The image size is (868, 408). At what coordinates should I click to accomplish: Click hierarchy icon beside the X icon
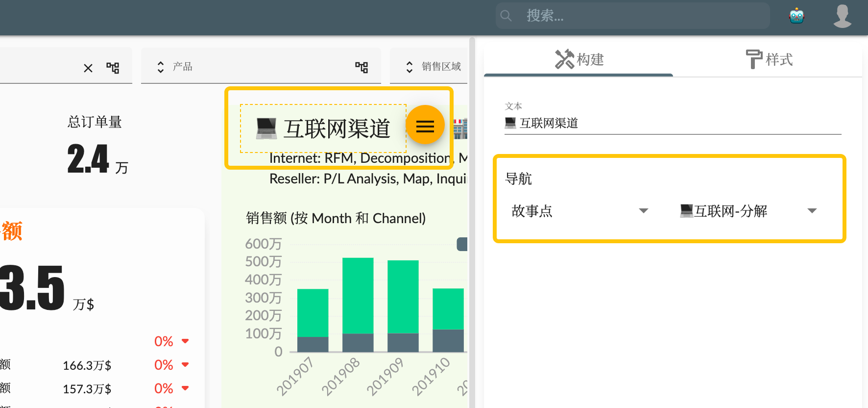(113, 68)
